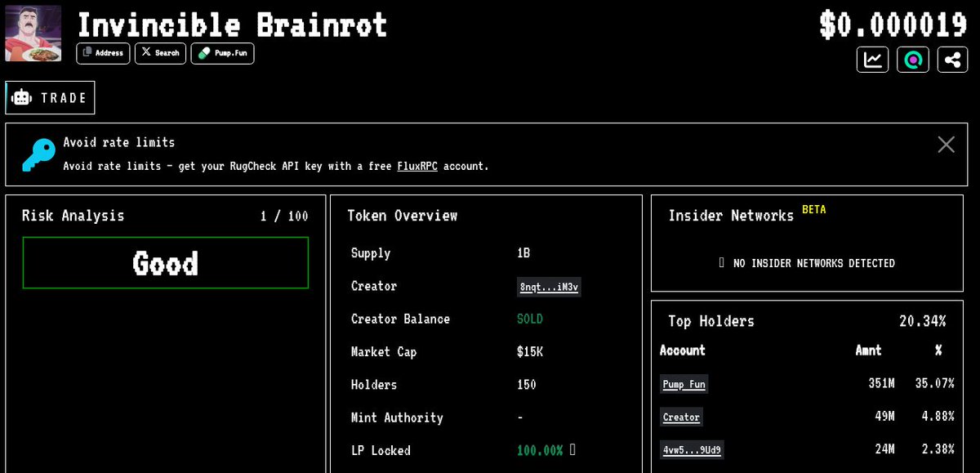Click the green circular Q logo icon
The image size is (980, 473).
click(x=913, y=60)
